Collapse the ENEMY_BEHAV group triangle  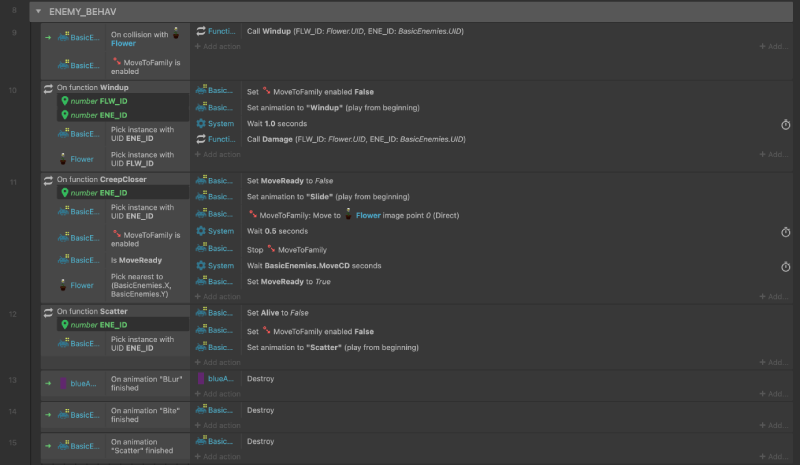(x=37, y=12)
